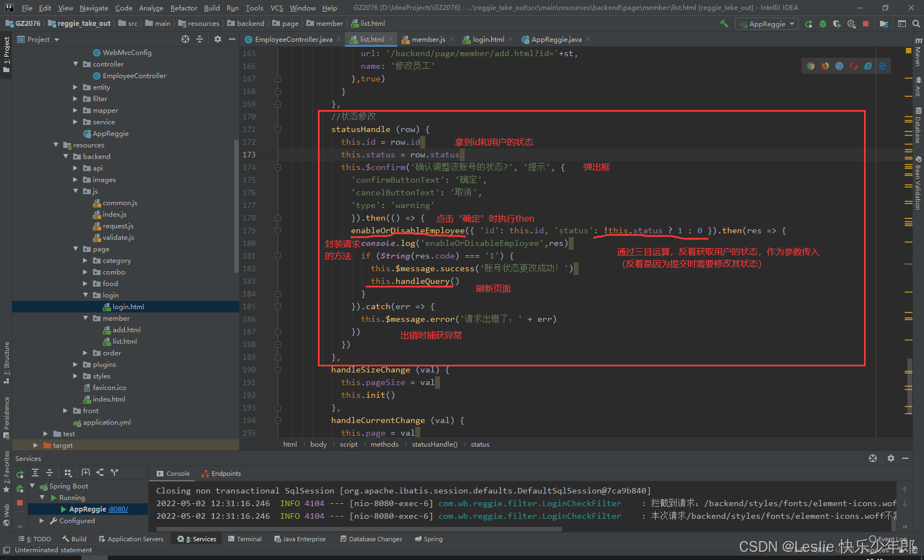Click the Project panel locate-file target icon
924x560 pixels.
pyautogui.click(x=185, y=39)
